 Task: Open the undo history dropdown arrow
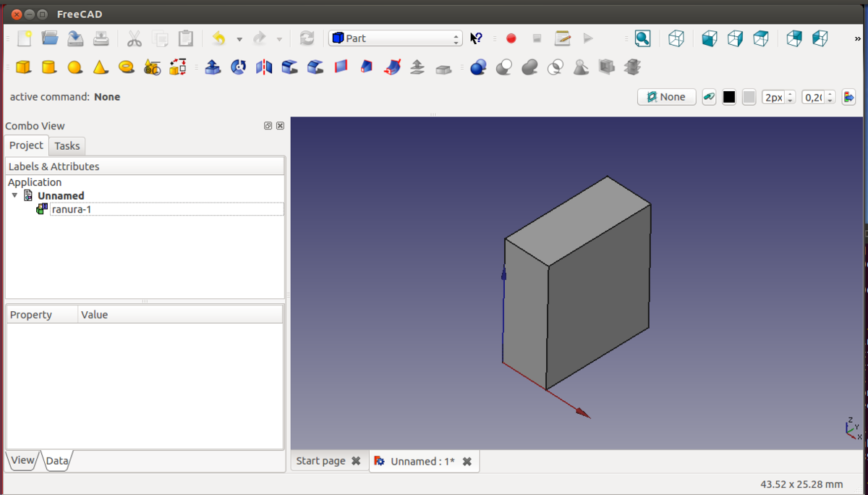(239, 39)
